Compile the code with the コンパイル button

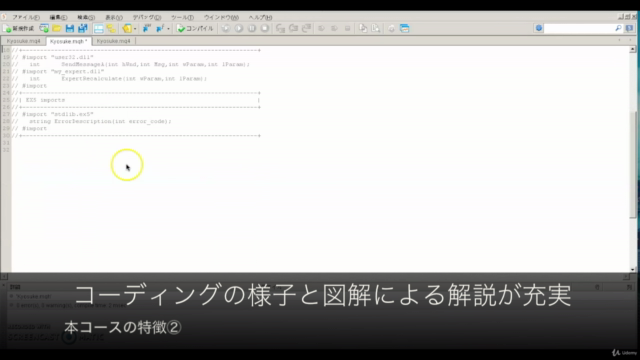coord(195,28)
